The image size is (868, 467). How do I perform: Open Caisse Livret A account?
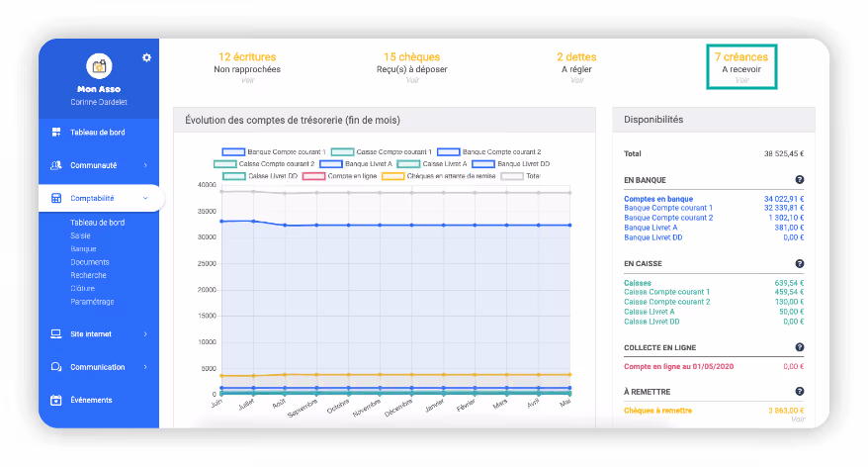[649, 312]
